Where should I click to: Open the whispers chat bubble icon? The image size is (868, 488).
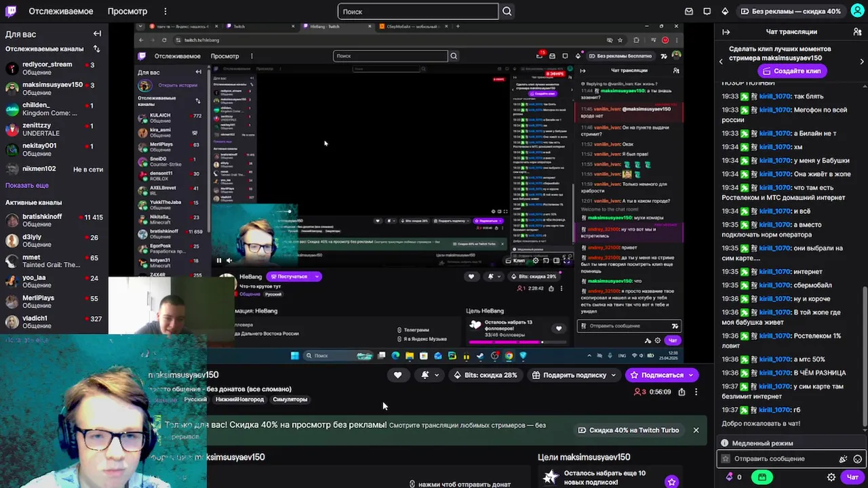(x=707, y=12)
